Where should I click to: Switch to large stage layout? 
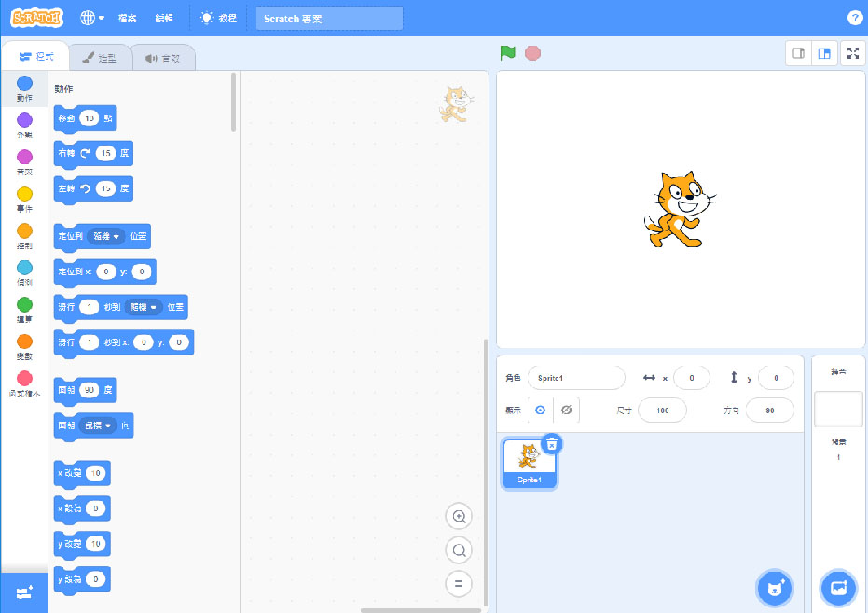pos(824,53)
